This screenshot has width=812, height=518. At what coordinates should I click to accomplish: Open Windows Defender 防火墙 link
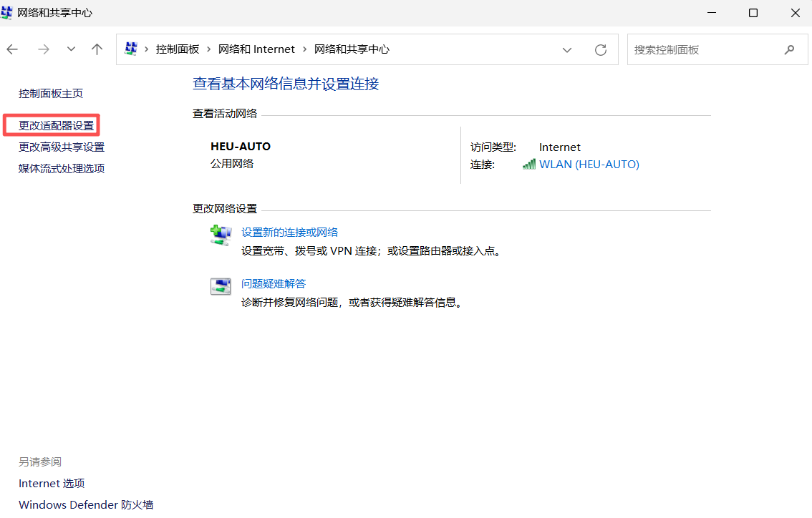point(86,504)
